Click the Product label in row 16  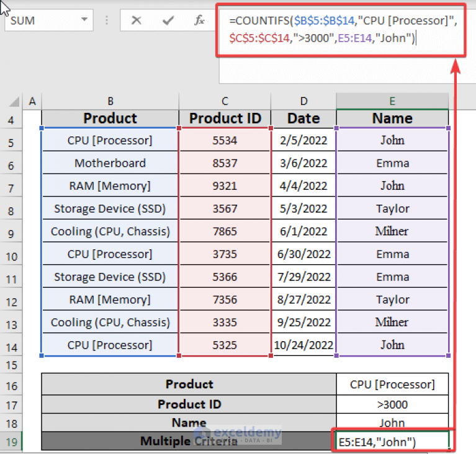(189, 384)
